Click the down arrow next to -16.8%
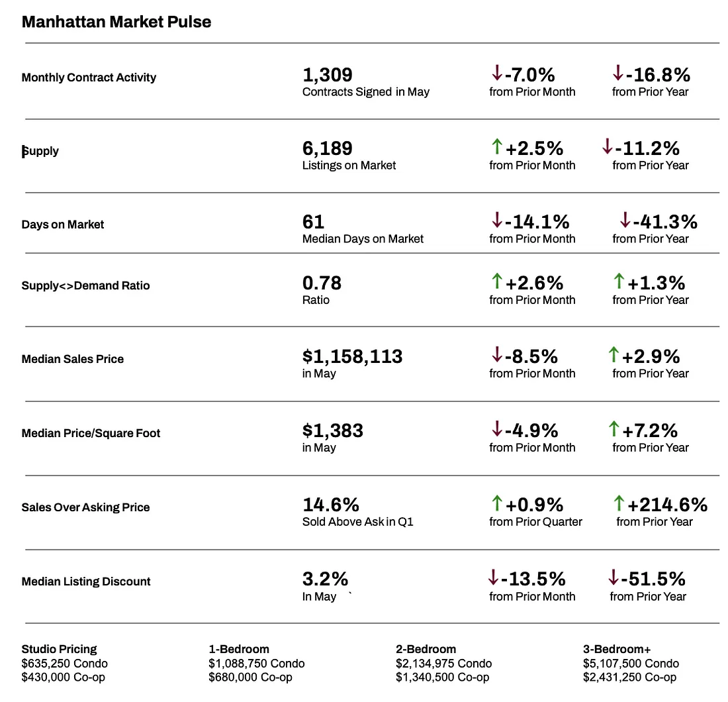 (618, 73)
